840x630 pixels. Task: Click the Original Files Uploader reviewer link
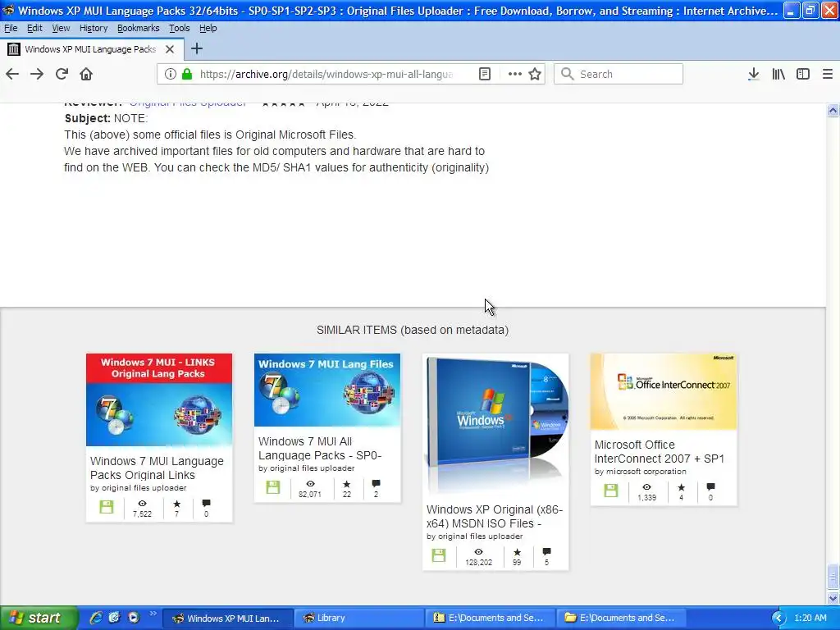point(188,103)
